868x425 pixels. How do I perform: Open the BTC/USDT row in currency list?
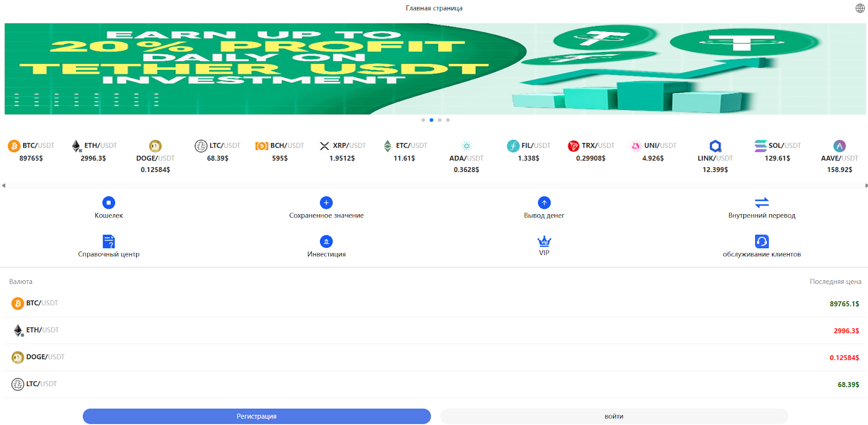pos(434,304)
